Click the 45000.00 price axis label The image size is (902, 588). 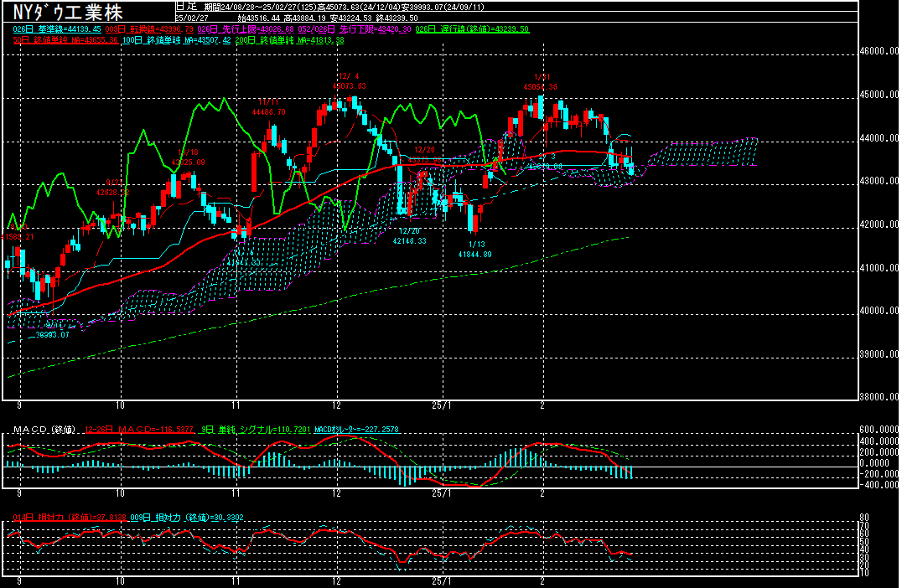point(879,95)
